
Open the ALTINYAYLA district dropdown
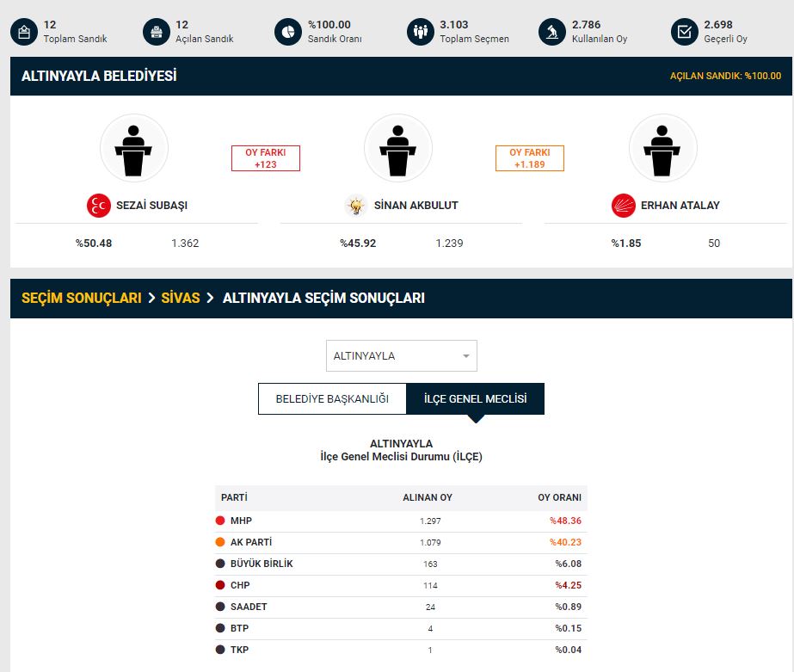[x=401, y=356]
